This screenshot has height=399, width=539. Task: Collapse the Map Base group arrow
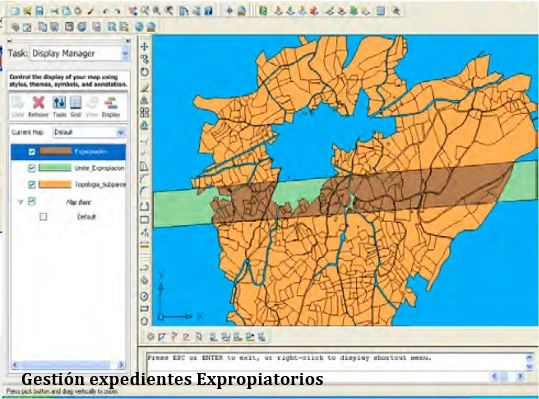[20, 202]
